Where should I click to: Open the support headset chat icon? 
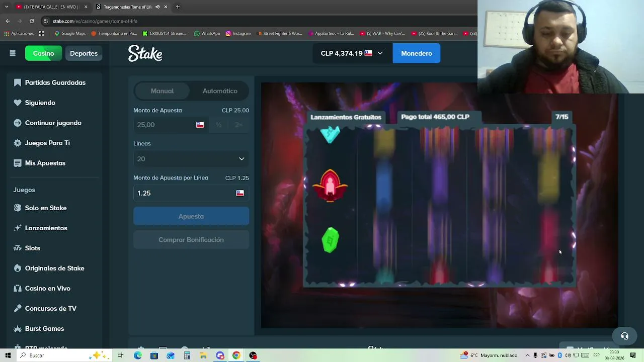coord(624,336)
